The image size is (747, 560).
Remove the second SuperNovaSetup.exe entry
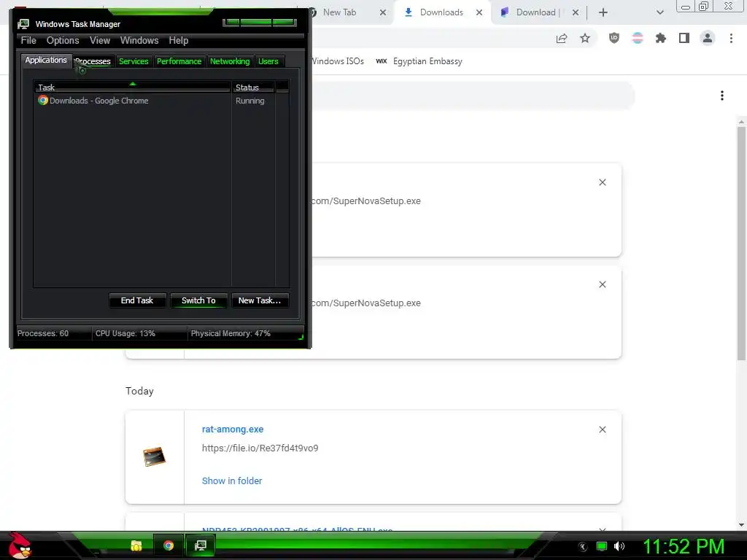click(x=602, y=284)
